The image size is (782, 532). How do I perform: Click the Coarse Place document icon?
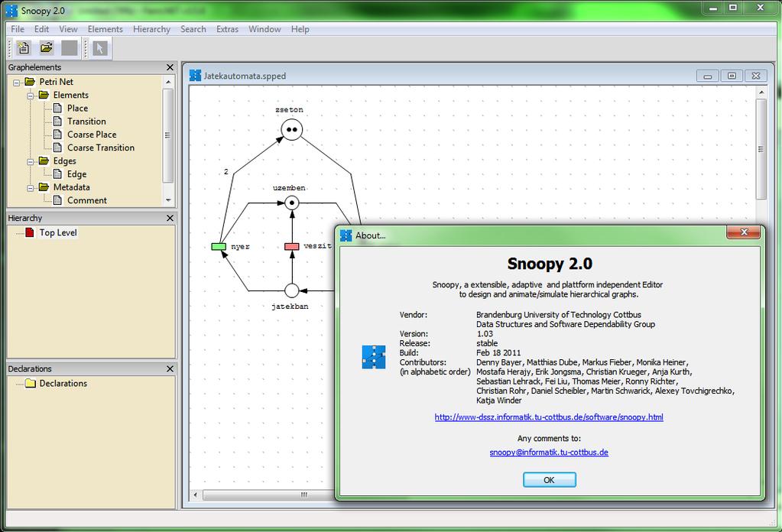[x=58, y=135]
